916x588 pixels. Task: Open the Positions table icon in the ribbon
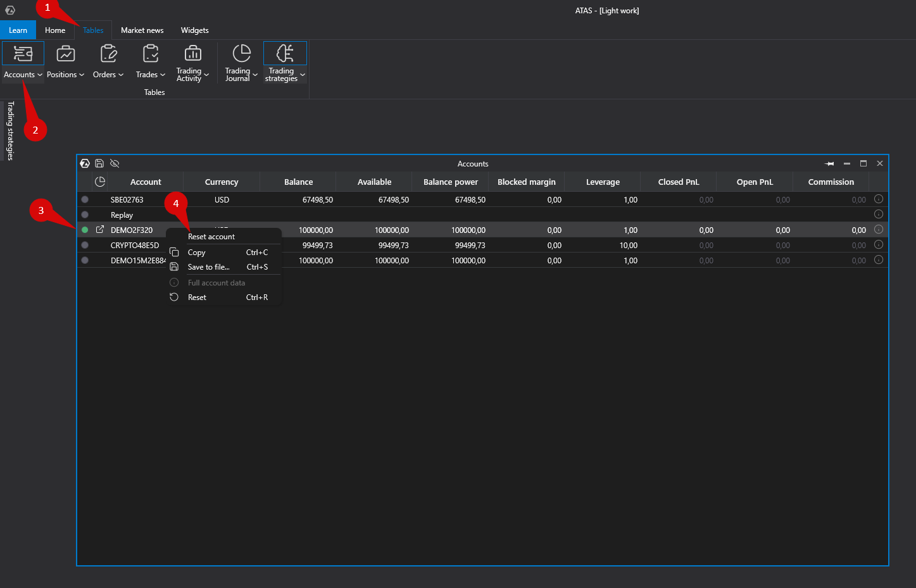[x=66, y=54]
